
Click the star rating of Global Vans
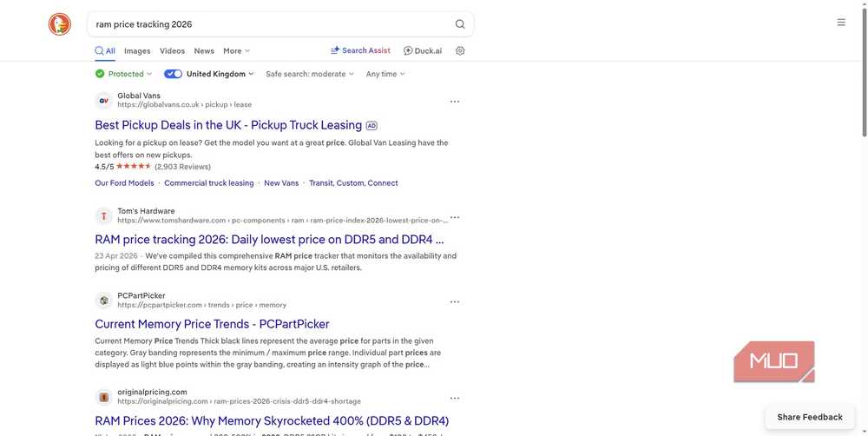click(134, 166)
